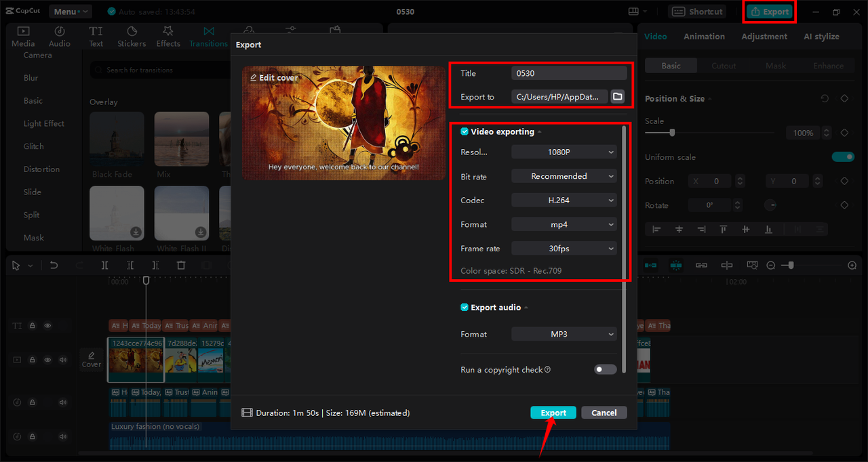Download the White Flash transition

[136, 232]
